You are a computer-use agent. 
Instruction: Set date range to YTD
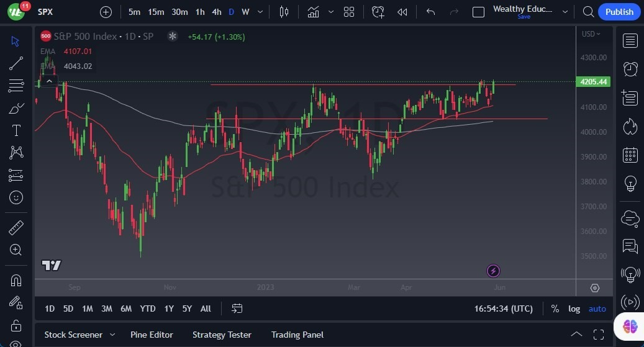tap(147, 309)
